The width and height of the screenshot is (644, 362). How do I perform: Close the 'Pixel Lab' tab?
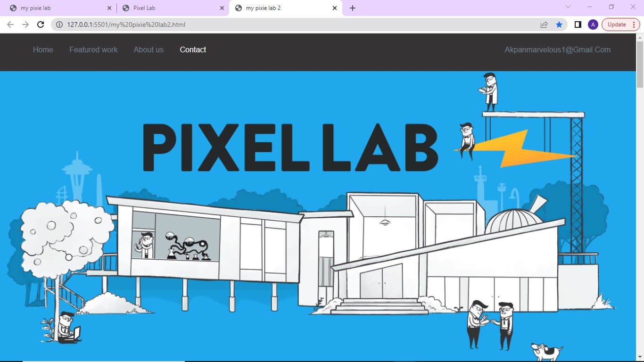click(x=222, y=8)
